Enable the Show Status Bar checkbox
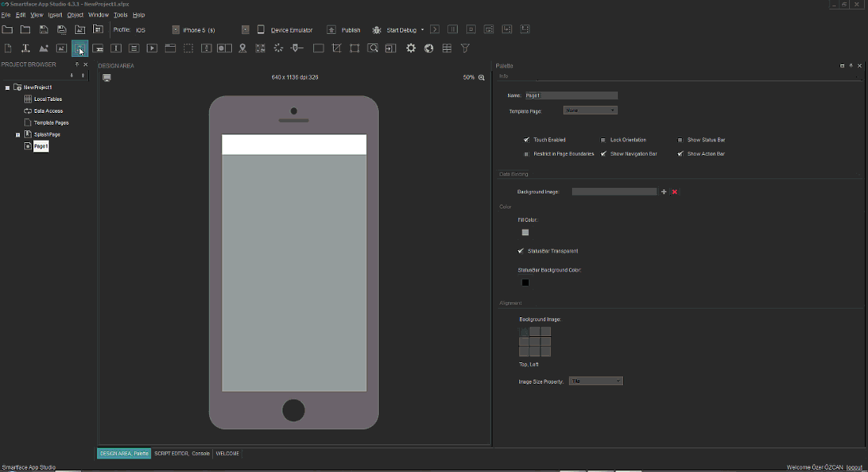 (680, 140)
